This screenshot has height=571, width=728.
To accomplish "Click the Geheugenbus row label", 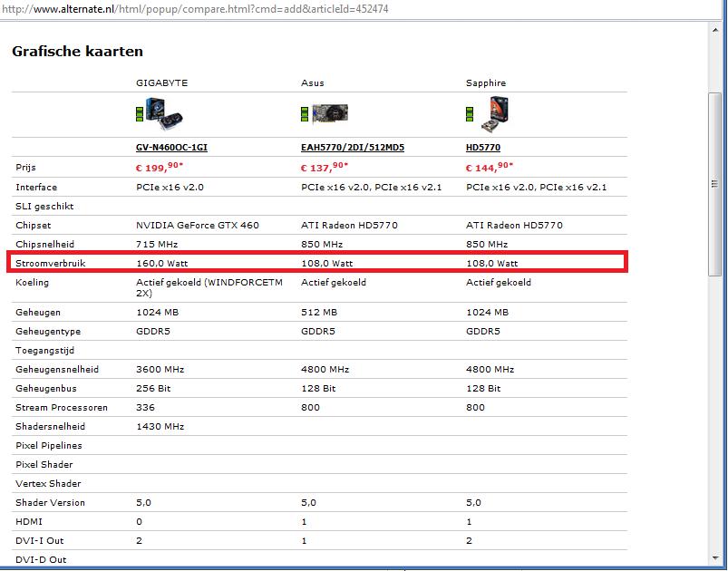I will click(46, 389).
